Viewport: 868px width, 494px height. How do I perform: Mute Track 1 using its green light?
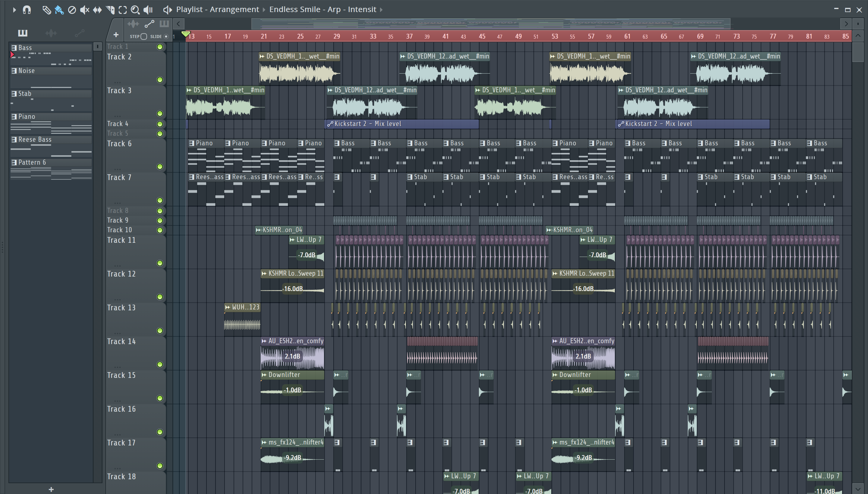pos(160,47)
